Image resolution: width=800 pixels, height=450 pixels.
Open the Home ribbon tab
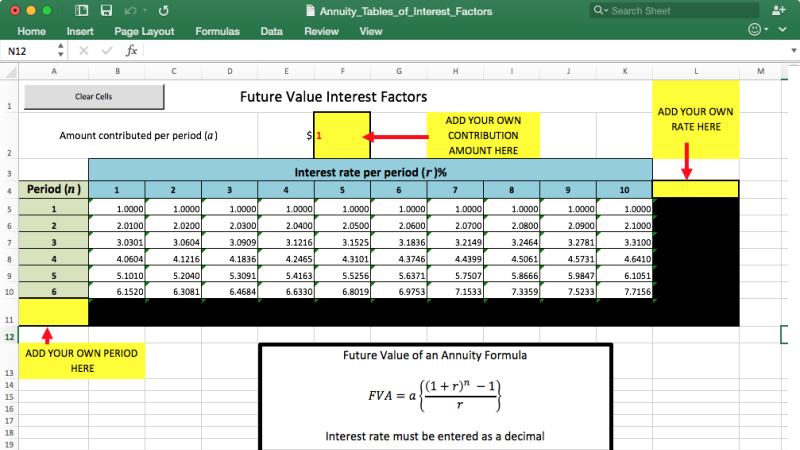[32, 31]
